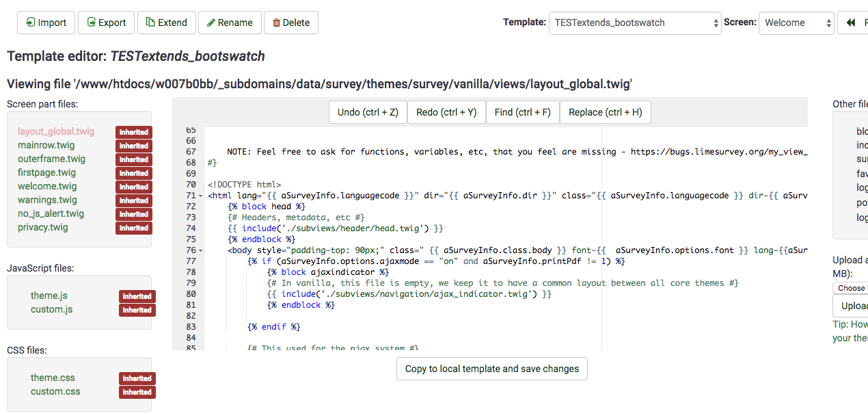Viewport: 868px width, 420px height.
Task: Open the Screen dropdown showing Welcome
Action: pyautogui.click(x=796, y=23)
